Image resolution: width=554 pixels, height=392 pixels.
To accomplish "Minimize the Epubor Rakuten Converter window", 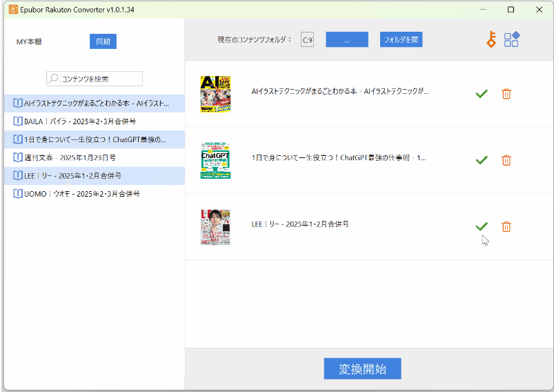I will (x=483, y=10).
